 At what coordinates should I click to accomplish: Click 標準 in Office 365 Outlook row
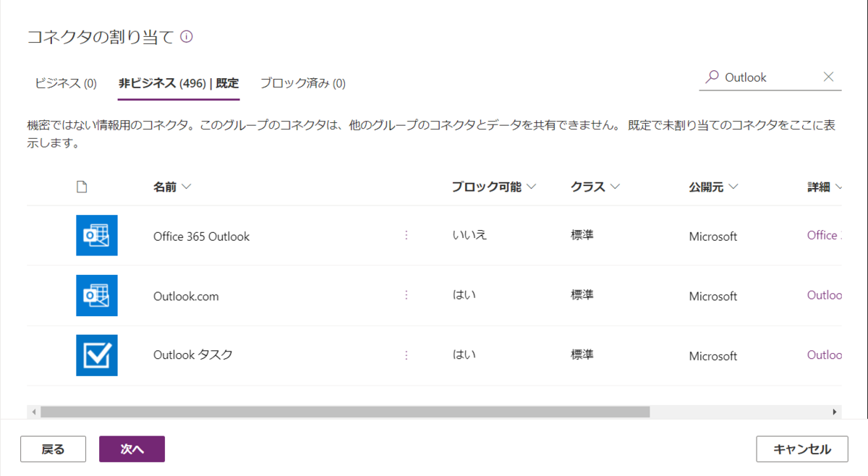click(x=582, y=235)
